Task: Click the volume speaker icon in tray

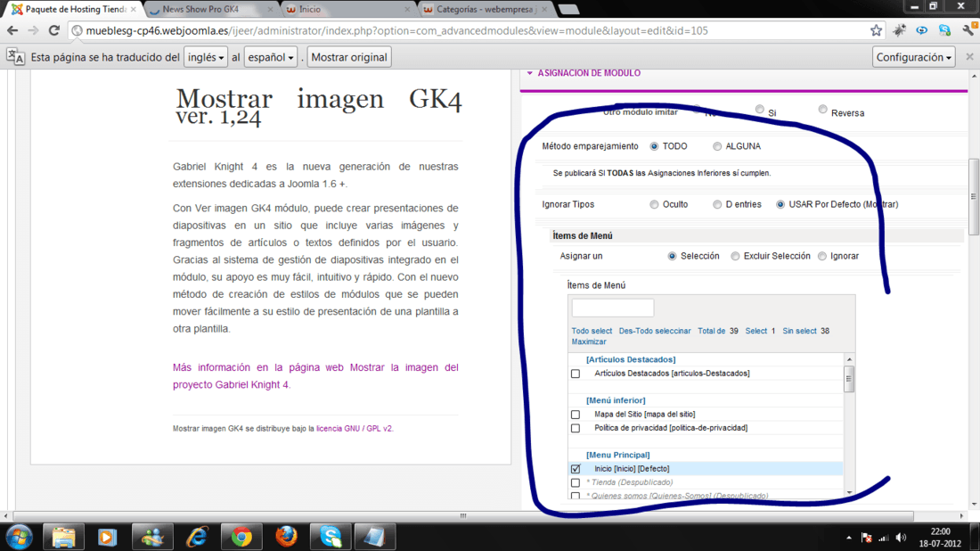Action: coord(901,538)
